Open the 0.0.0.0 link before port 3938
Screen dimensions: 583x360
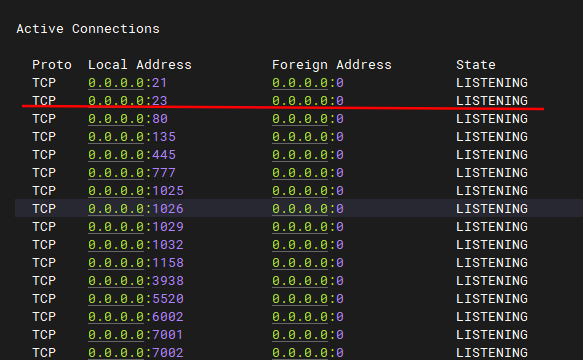[x=116, y=281]
